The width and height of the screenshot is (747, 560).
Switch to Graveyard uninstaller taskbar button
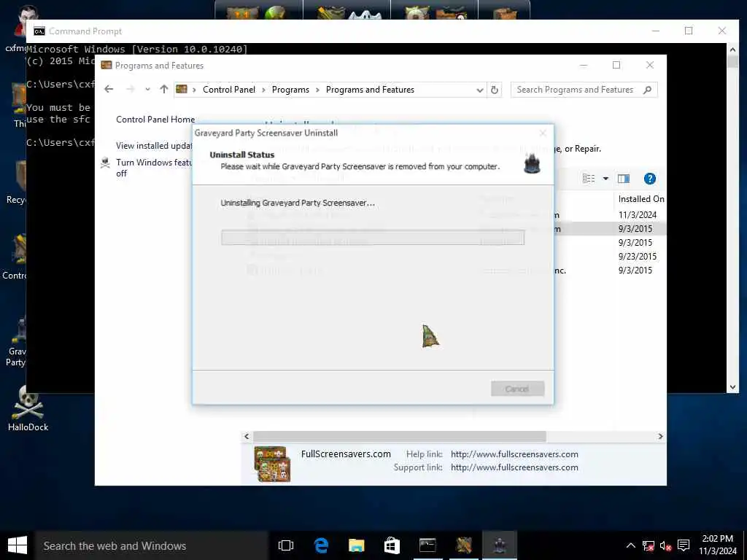point(499,545)
